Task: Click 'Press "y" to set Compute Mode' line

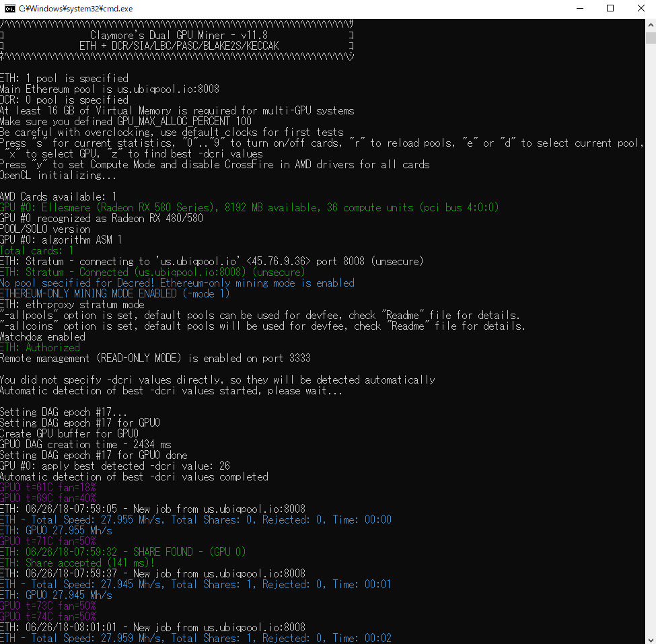Action: (215, 165)
